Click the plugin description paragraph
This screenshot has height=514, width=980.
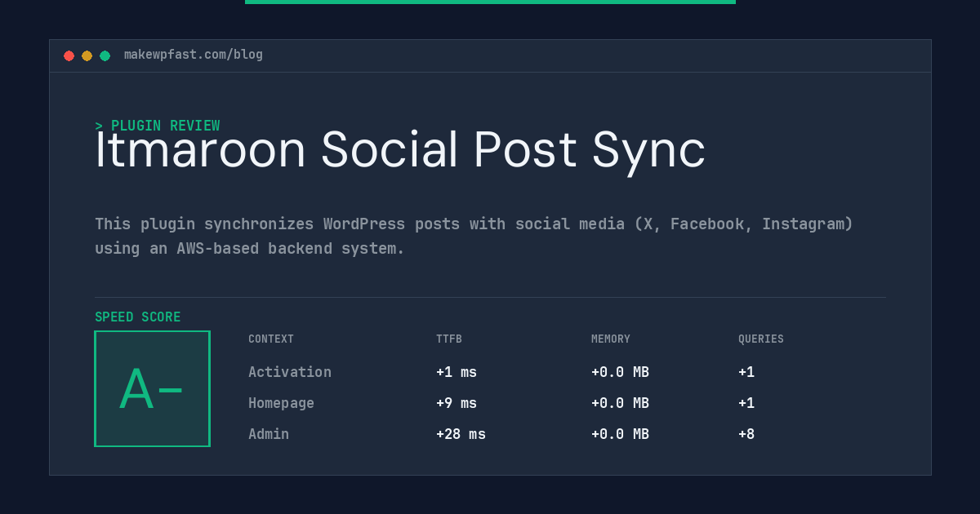pos(474,236)
